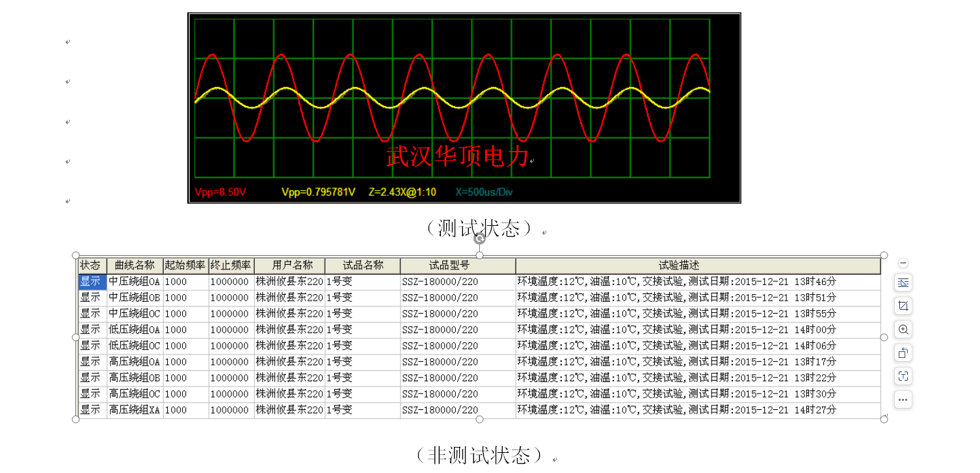Click the （非测试状态） caption text
Image resolution: width=980 pixels, height=473 pixels.
[x=480, y=454]
